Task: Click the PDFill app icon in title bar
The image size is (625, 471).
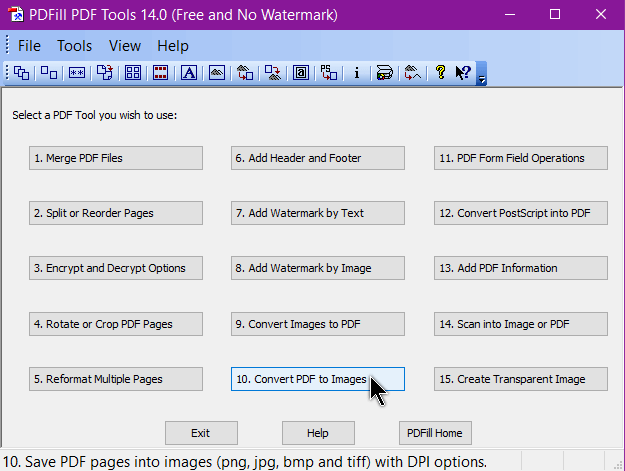Action: coord(16,15)
